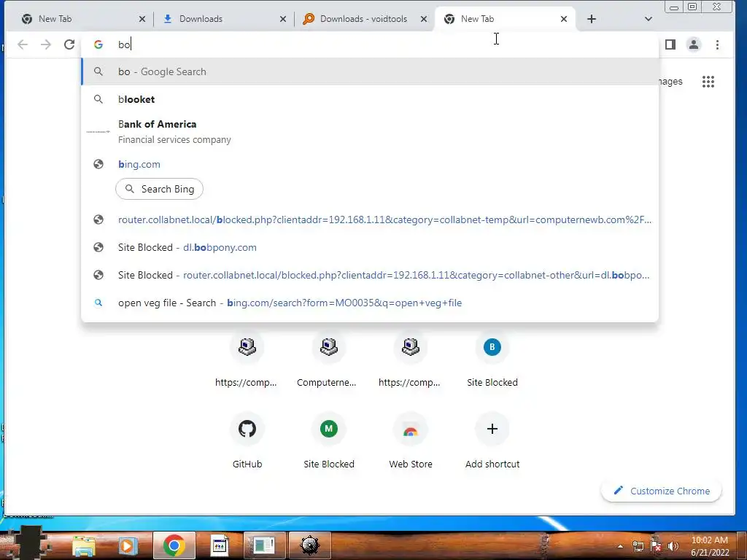Viewport: 747px width, 560px height.
Task: Open the GitHub shortcut
Action: pyautogui.click(x=247, y=441)
